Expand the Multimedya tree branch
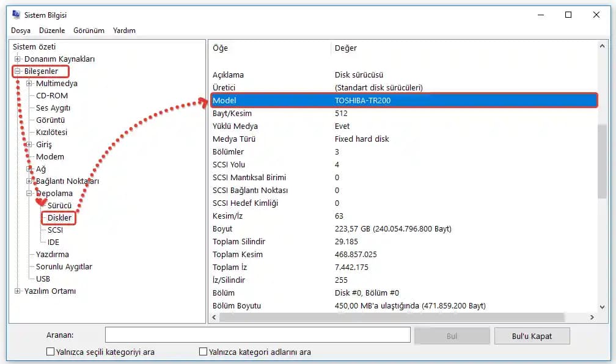The width and height of the screenshot is (616, 364). tap(29, 84)
